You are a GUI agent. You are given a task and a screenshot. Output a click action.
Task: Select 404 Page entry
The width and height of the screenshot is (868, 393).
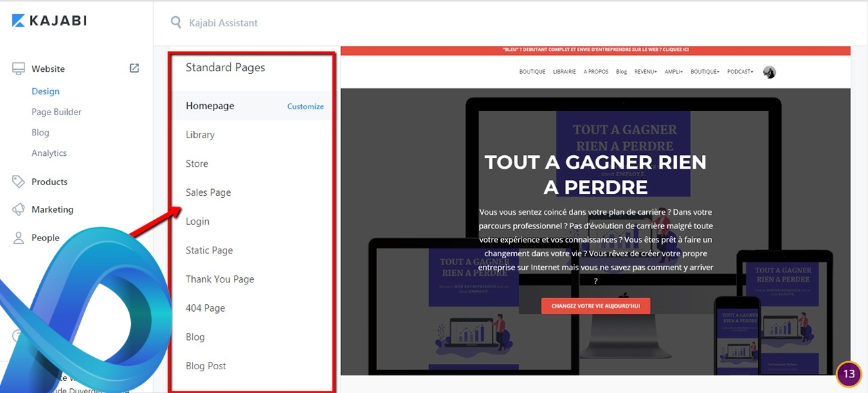click(205, 308)
